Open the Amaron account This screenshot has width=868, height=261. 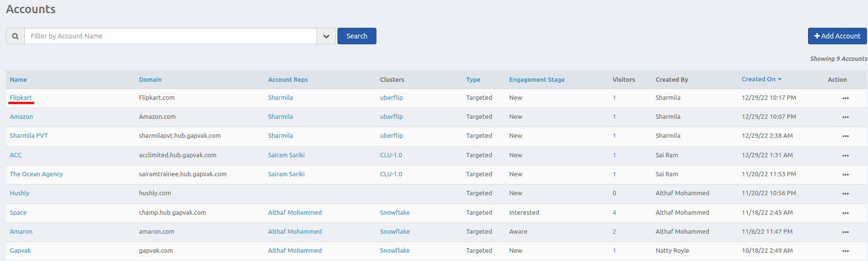coord(21,232)
